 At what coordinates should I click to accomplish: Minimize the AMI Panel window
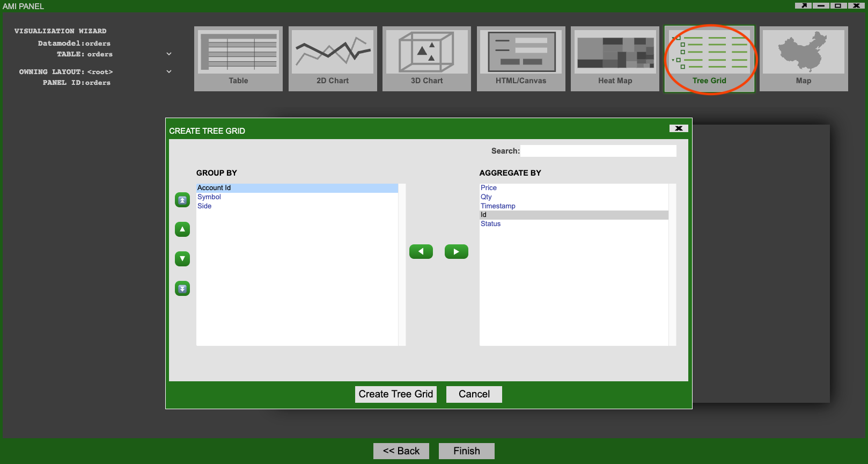pyautogui.click(x=821, y=5)
